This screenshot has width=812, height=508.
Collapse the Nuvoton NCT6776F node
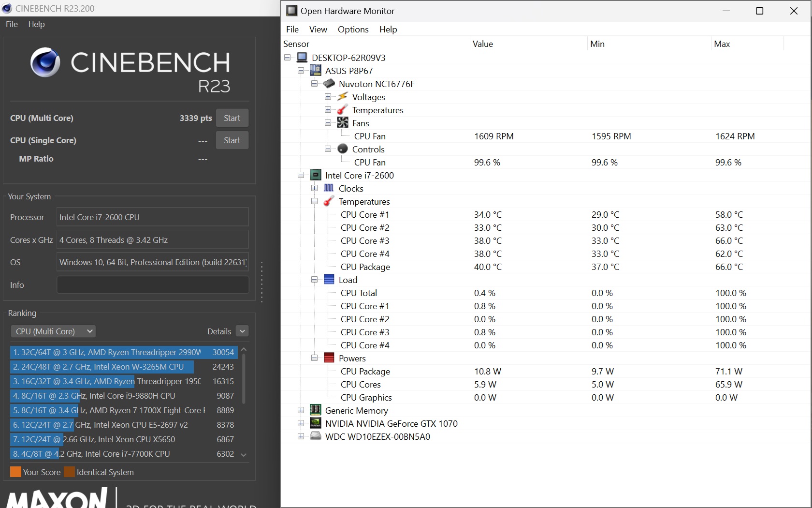[315, 84]
